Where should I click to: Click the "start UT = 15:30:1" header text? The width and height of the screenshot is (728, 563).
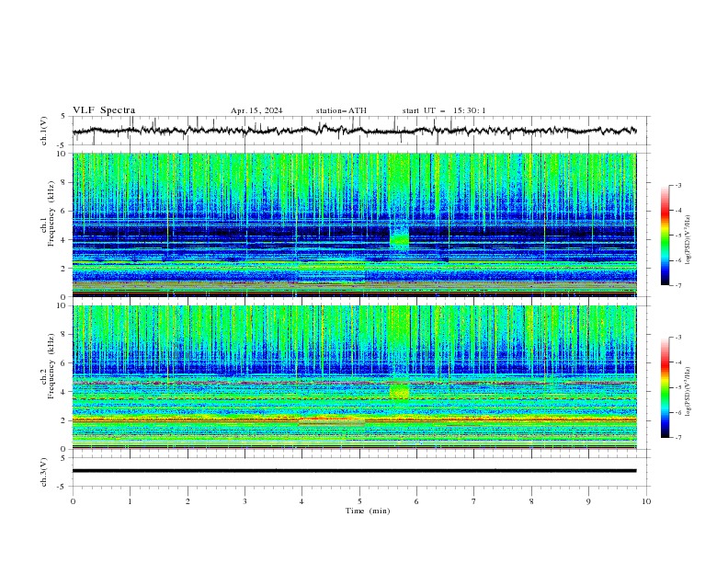(x=444, y=110)
